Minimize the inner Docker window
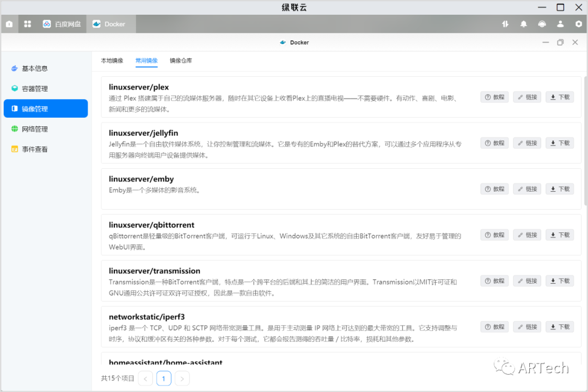 click(546, 42)
